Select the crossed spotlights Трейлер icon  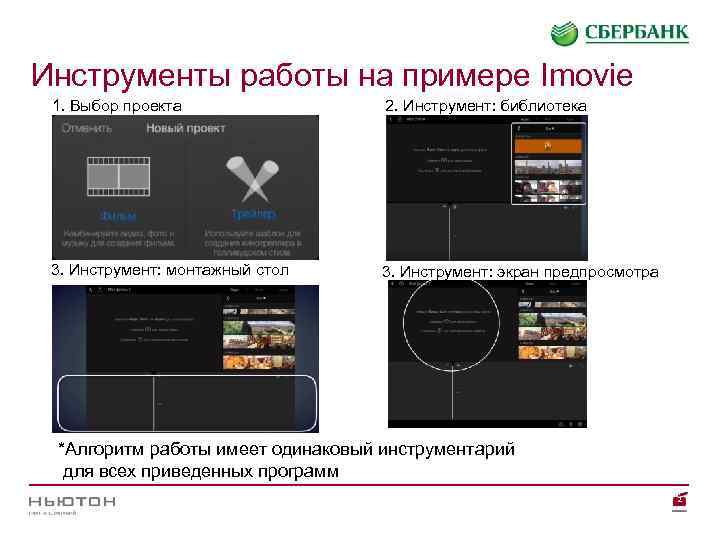coord(252,179)
